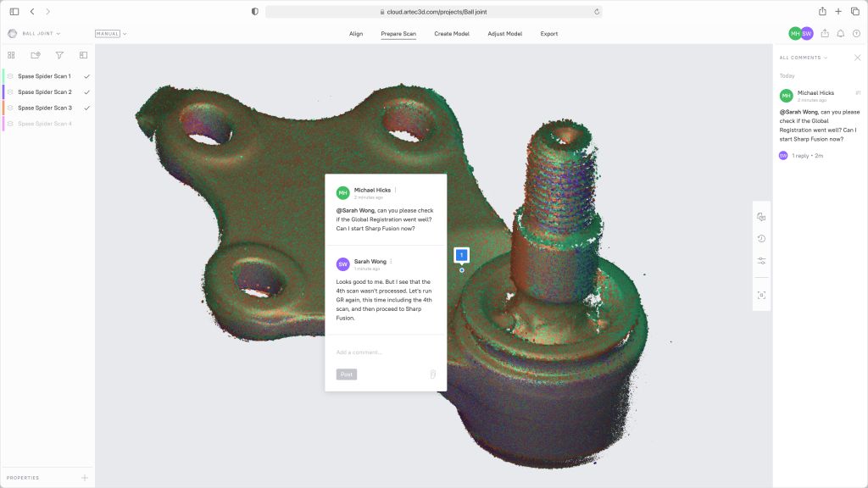The image size is (868, 488).
Task: Toggle checkmark for Space Spider Scan 1
Action: (86, 76)
